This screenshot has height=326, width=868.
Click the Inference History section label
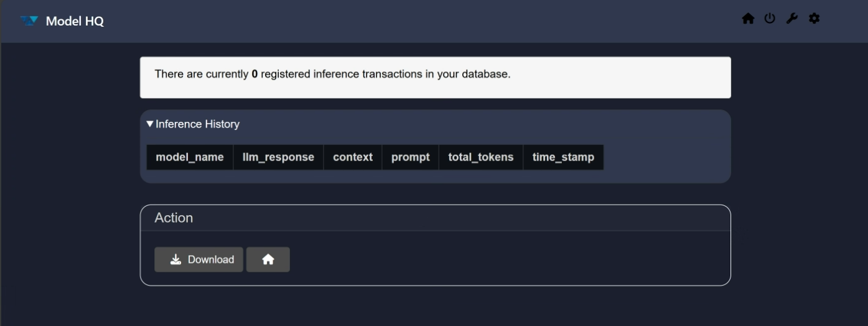pos(197,124)
